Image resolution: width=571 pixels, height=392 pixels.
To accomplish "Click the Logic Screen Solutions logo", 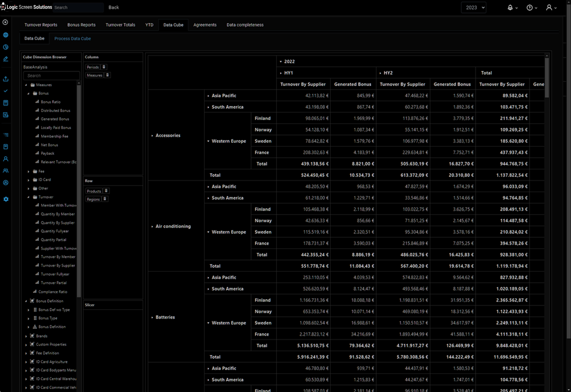I will 26,7.
